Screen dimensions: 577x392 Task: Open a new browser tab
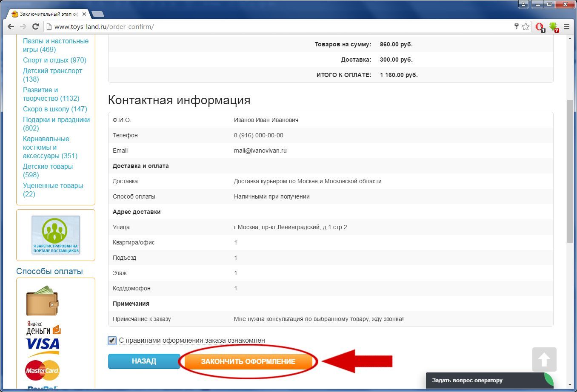[x=98, y=14]
